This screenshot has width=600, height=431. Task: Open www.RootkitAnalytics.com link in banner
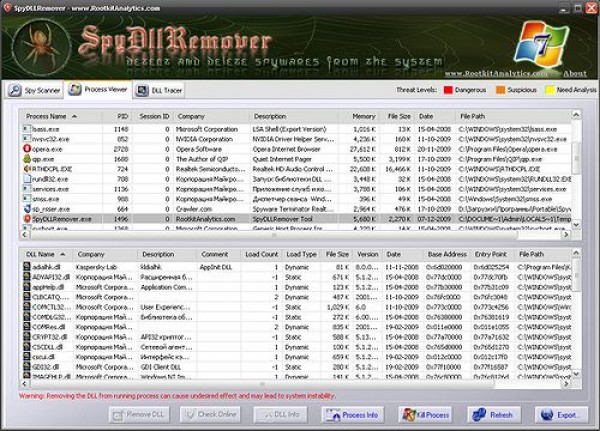point(496,73)
